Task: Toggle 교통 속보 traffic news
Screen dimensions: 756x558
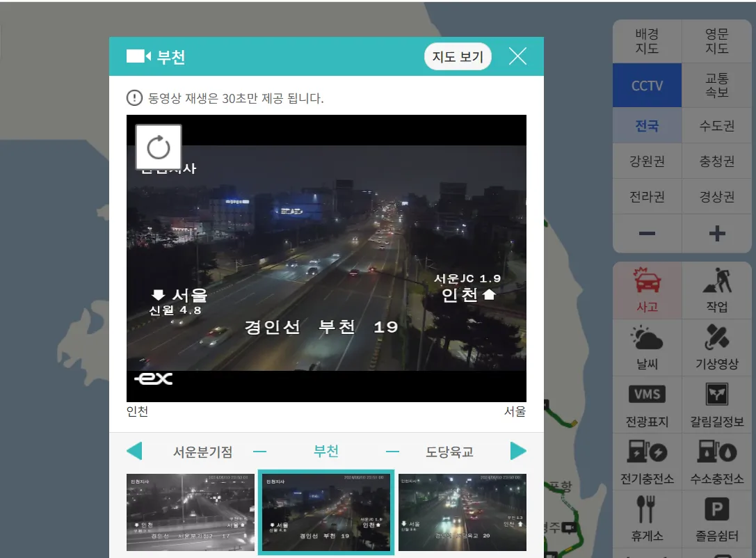Action: [717, 86]
